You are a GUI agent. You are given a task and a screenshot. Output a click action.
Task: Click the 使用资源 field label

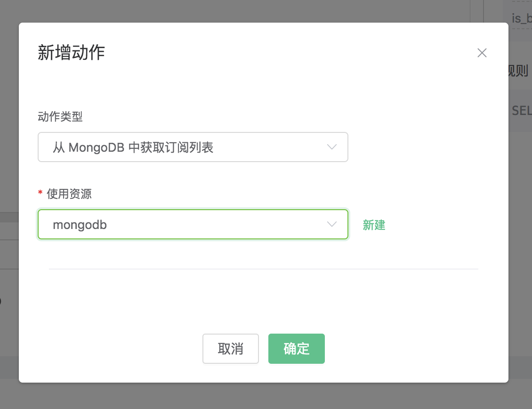[x=69, y=194]
